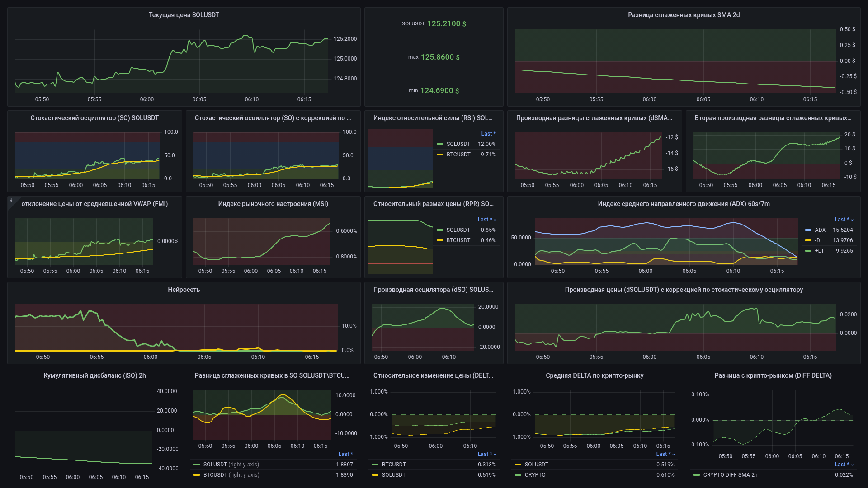
Task: Open Нейросеть panel title menu
Action: [184, 290]
